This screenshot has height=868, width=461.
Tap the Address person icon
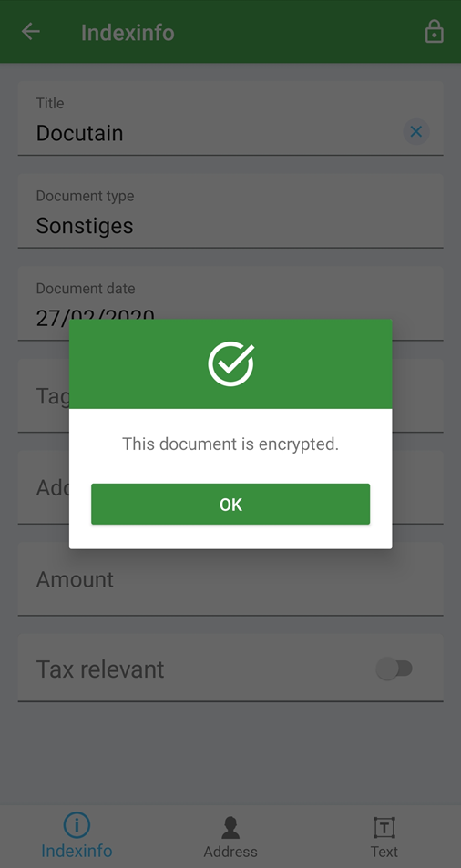click(230, 828)
